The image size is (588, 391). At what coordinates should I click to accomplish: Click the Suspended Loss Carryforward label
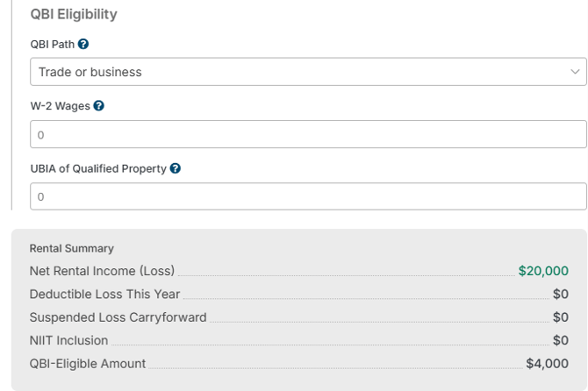click(x=118, y=317)
